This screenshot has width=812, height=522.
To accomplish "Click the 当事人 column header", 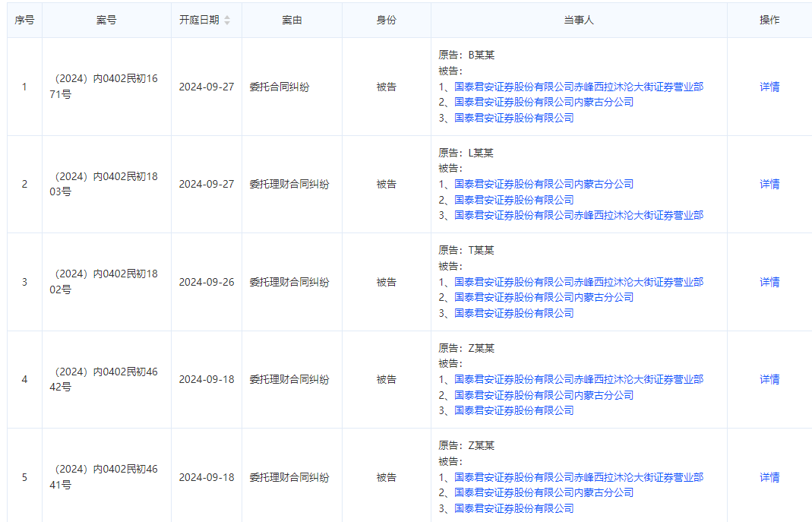I will [579, 21].
